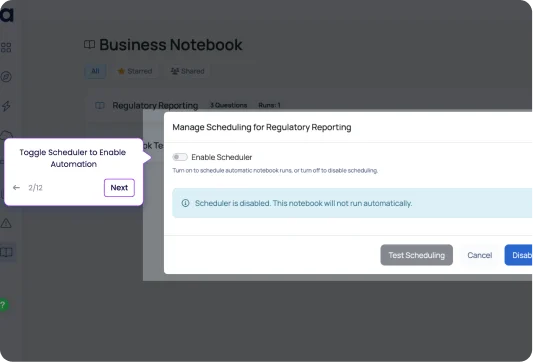Open the Regulatory Reporting notebook row

click(x=309, y=105)
